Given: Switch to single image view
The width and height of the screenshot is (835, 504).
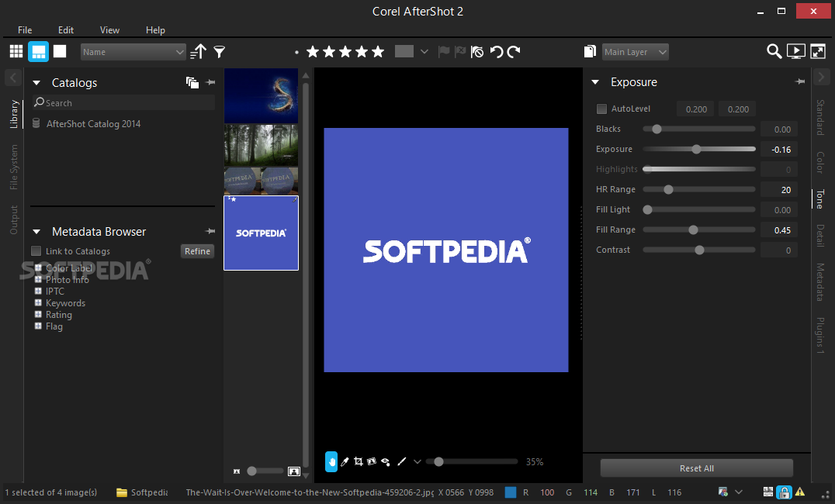Looking at the screenshot, I should pyautogui.click(x=60, y=51).
